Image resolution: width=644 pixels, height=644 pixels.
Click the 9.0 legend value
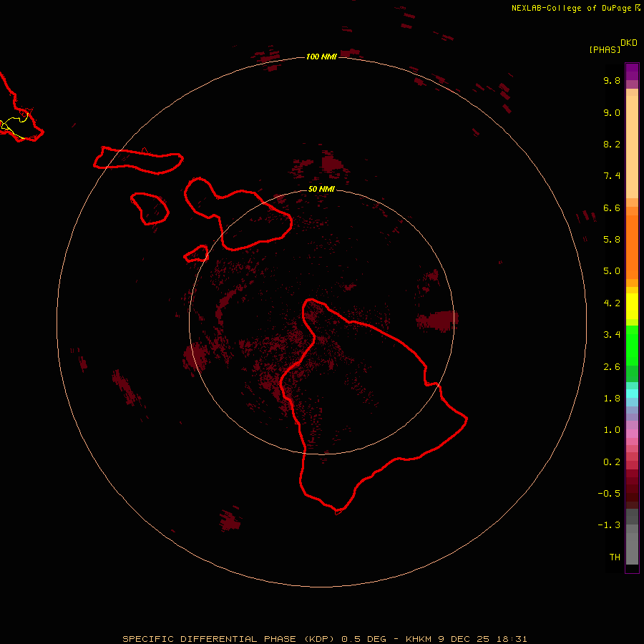tap(612, 112)
